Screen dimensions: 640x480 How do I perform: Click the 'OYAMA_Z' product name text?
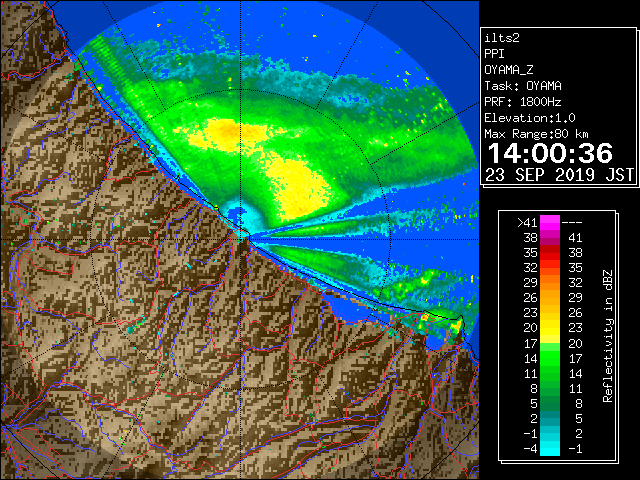click(x=509, y=70)
